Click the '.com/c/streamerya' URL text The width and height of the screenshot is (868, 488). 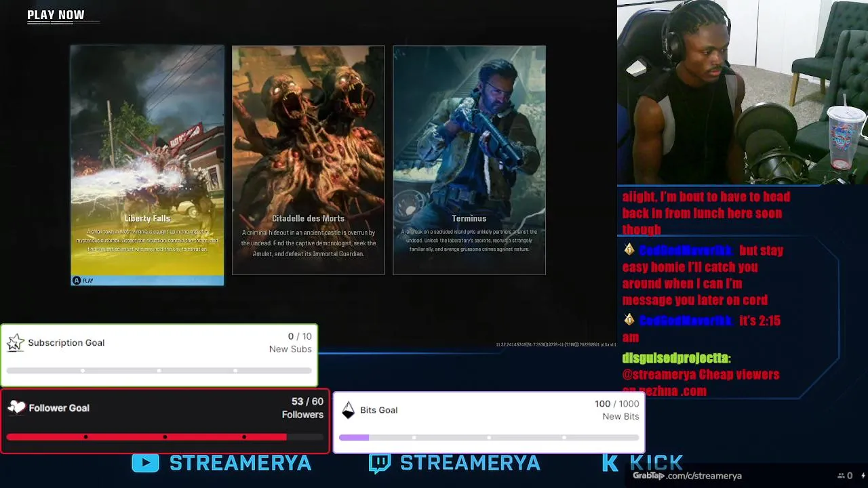pos(703,476)
